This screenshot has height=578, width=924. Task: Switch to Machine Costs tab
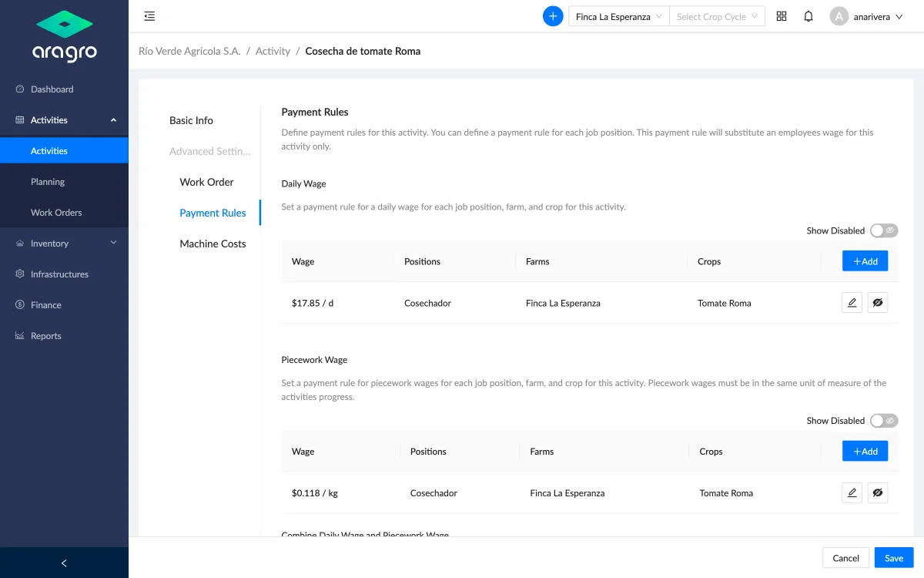pos(213,244)
